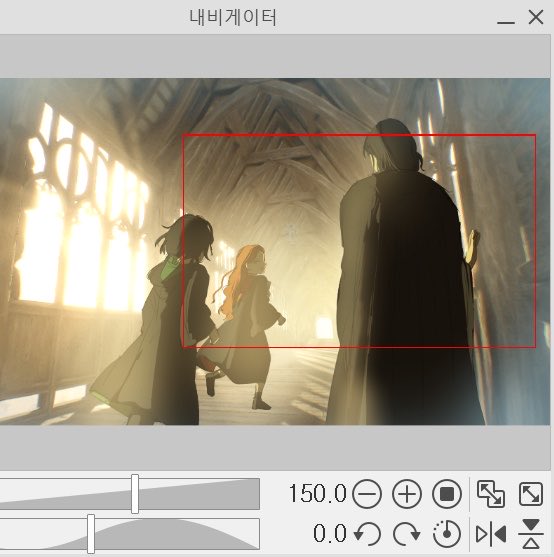Image resolution: width=554 pixels, height=557 pixels.
Task: Click the 내비게이터 panel title
Action: (x=233, y=17)
